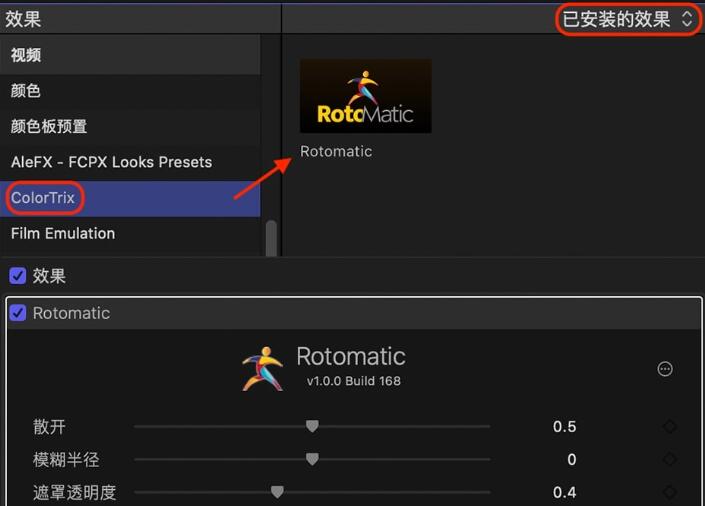Add keyframe for 散开 diamond icon
705x506 pixels.
pos(669,426)
